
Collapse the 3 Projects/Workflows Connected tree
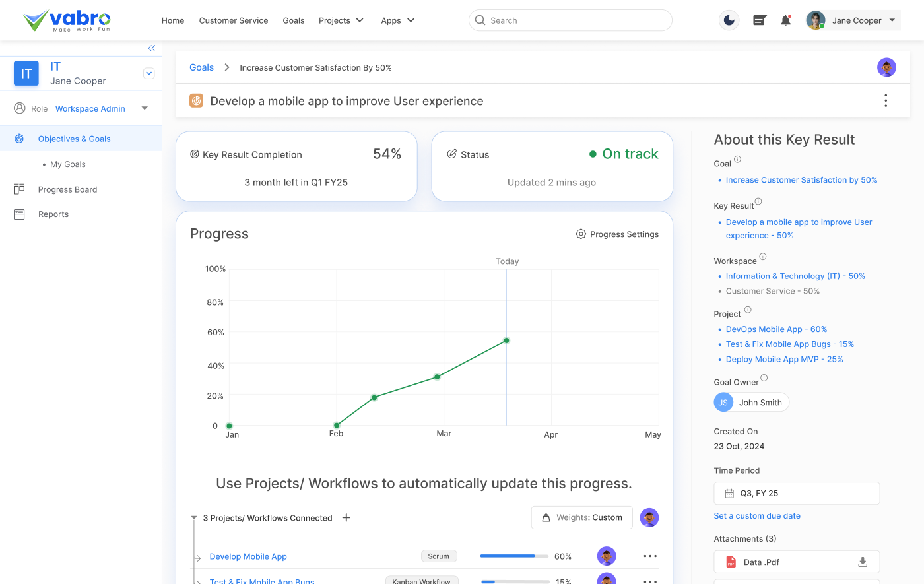pyautogui.click(x=194, y=518)
